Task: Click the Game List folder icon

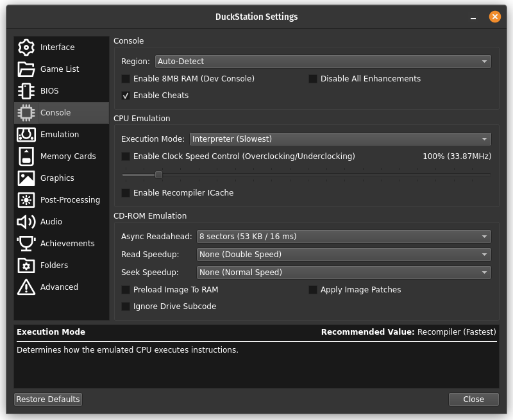Action: tap(26, 69)
